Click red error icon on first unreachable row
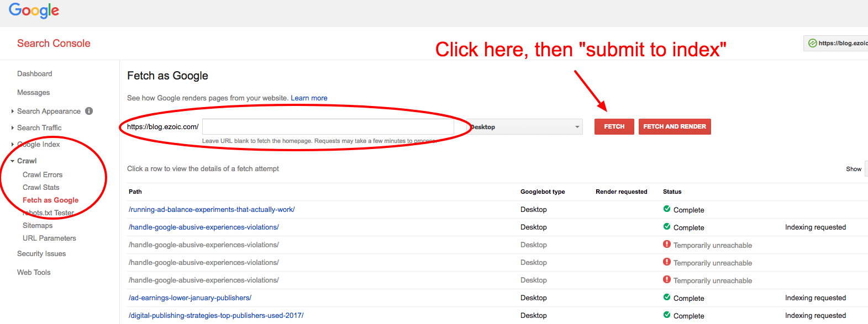The height and width of the screenshot is (324, 868). tap(667, 245)
